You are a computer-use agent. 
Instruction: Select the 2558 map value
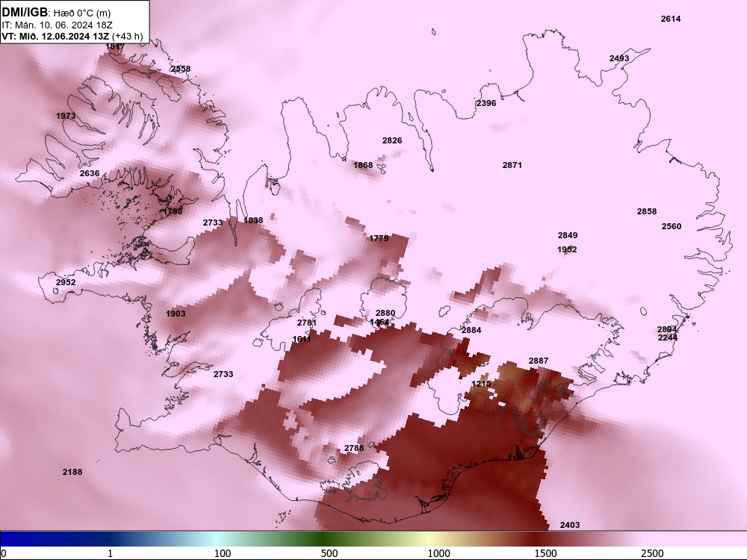[x=181, y=69]
